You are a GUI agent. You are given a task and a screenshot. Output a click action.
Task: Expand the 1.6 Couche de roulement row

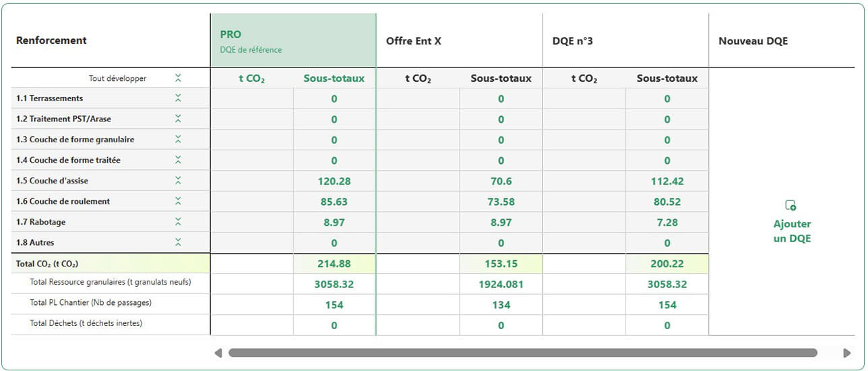click(x=178, y=201)
